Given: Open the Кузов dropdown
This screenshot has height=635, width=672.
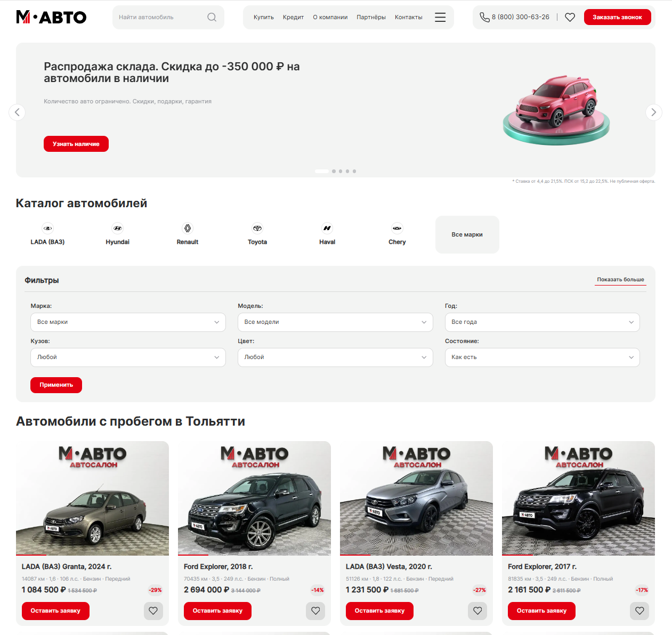Looking at the screenshot, I should pos(128,357).
